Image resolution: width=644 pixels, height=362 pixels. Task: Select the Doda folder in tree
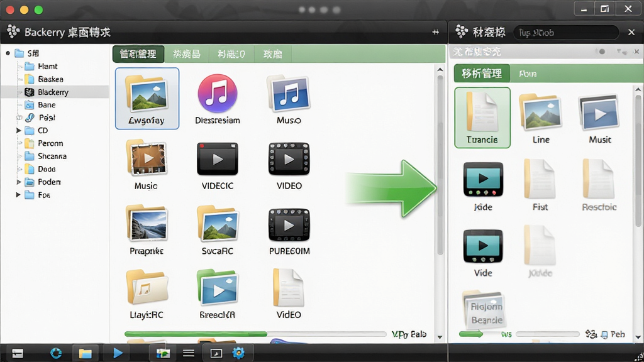tap(40, 168)
